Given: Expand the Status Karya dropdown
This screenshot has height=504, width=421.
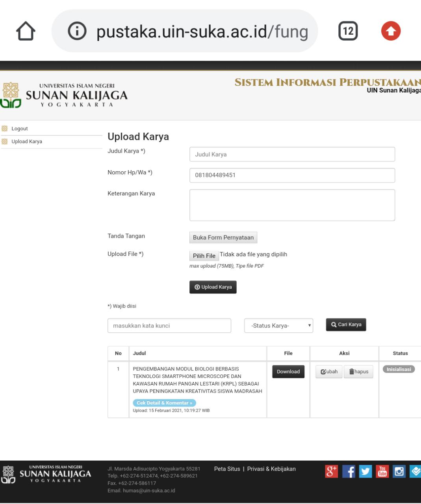Looking at the screenshot, I should 278,326.
